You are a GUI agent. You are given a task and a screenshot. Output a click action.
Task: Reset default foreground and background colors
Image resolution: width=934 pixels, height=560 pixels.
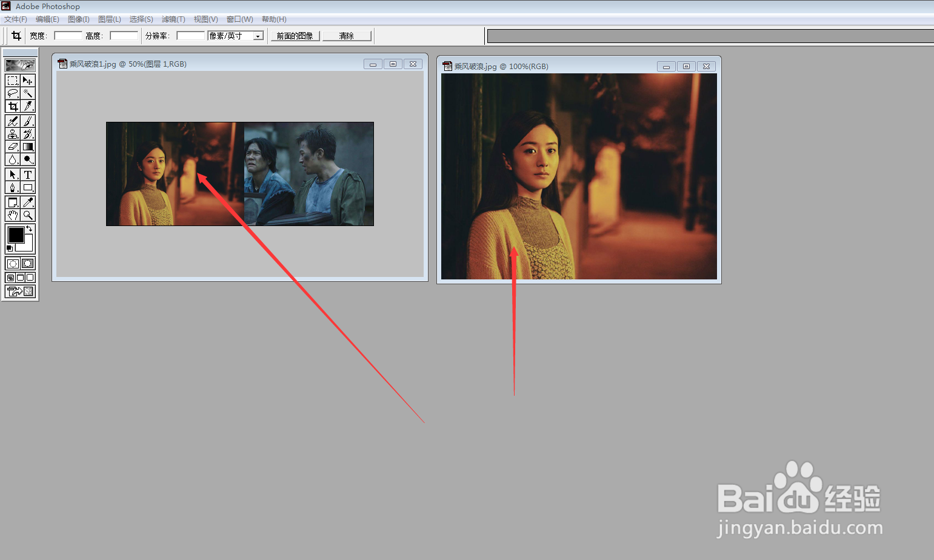point(9,248)
